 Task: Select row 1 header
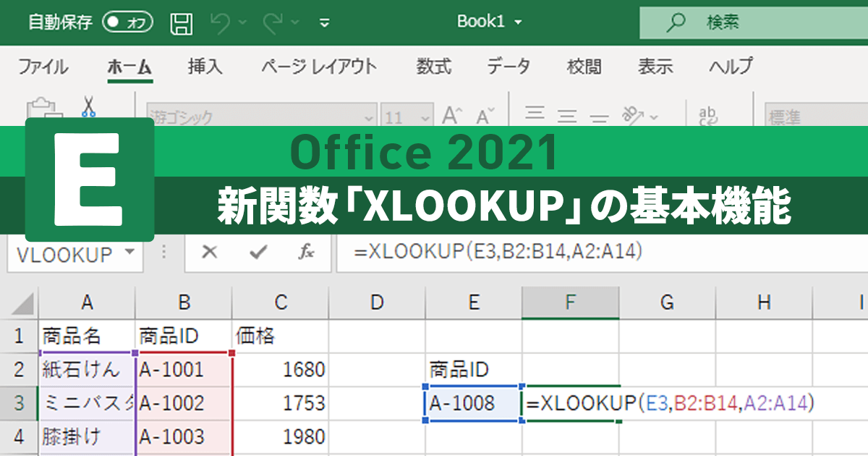(x=20, y=336)
